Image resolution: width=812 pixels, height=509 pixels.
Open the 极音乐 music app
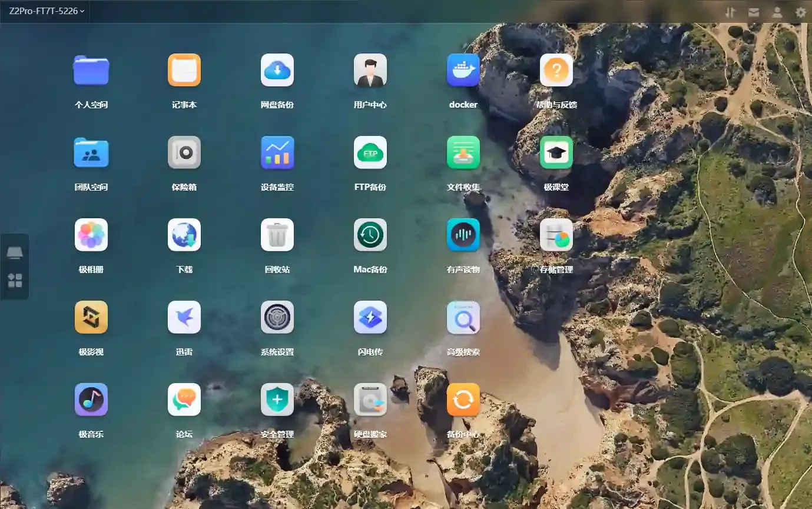click(x=91, y=400)
